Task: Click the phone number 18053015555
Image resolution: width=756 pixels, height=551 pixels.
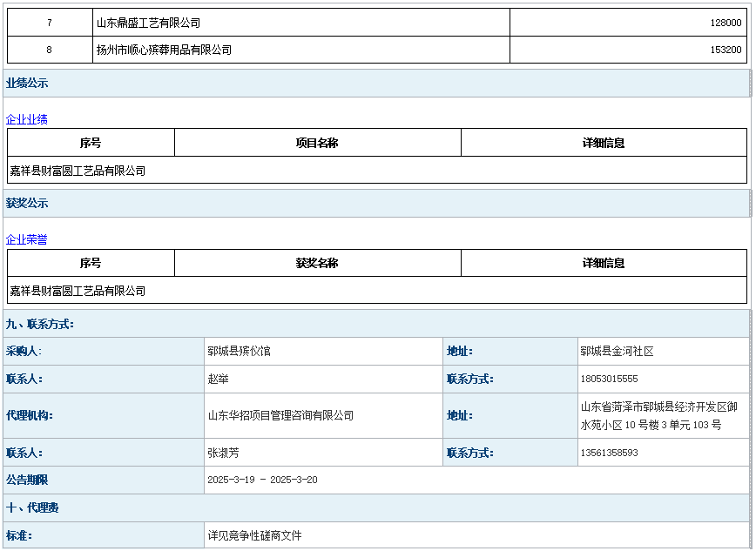Action: pos(609,380)
